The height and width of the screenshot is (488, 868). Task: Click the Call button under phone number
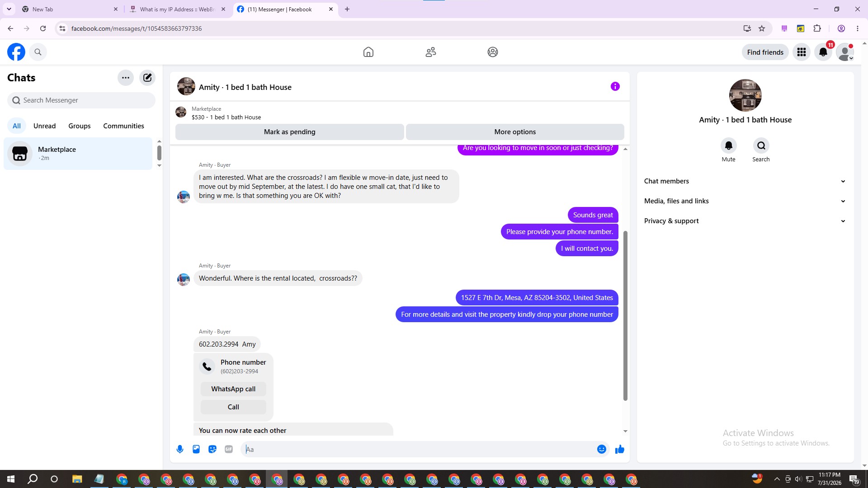pos(233,407)
